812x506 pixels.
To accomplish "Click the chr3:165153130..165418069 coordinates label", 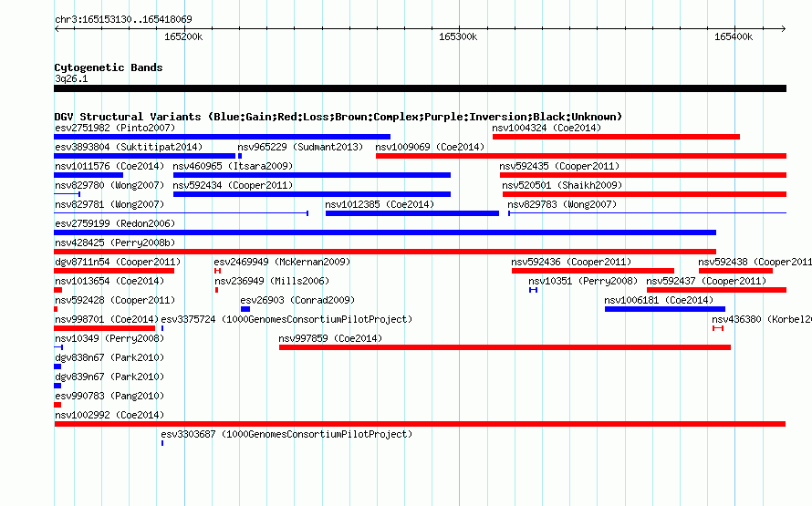I will 123,19.
